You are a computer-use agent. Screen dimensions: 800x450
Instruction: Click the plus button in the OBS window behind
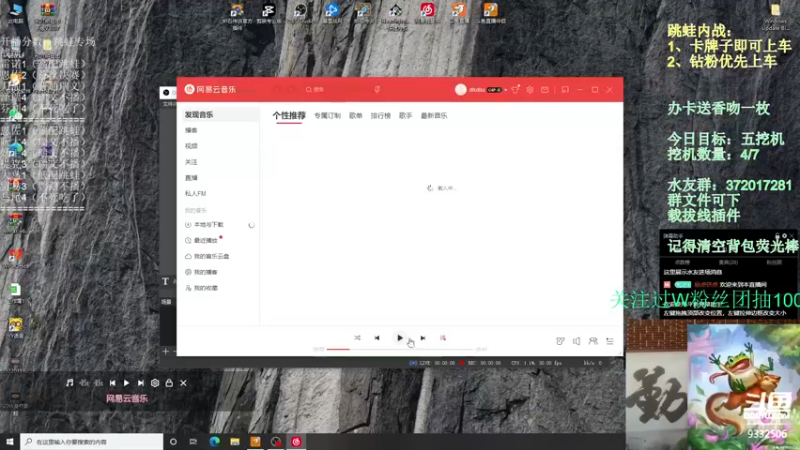(165, 351)
